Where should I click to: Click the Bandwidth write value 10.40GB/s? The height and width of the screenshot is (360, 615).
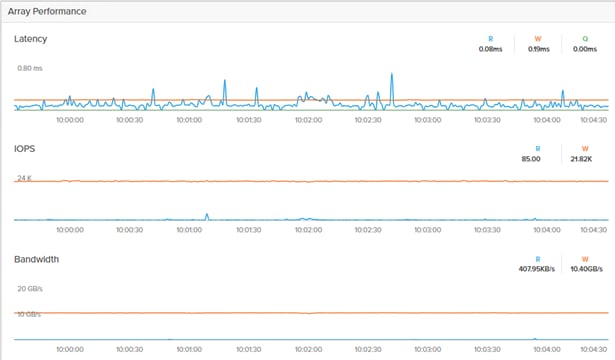pyautogui.click(x=586, y=269)
